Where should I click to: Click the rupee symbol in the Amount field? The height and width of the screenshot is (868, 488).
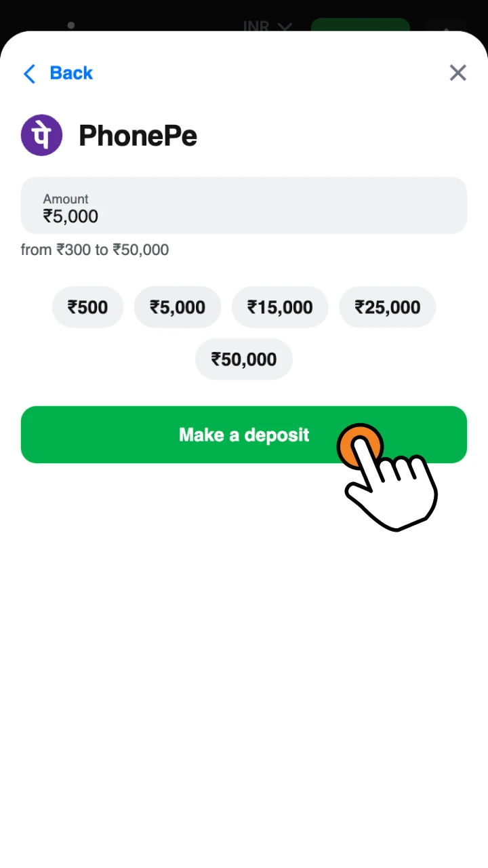coord(48,216)
